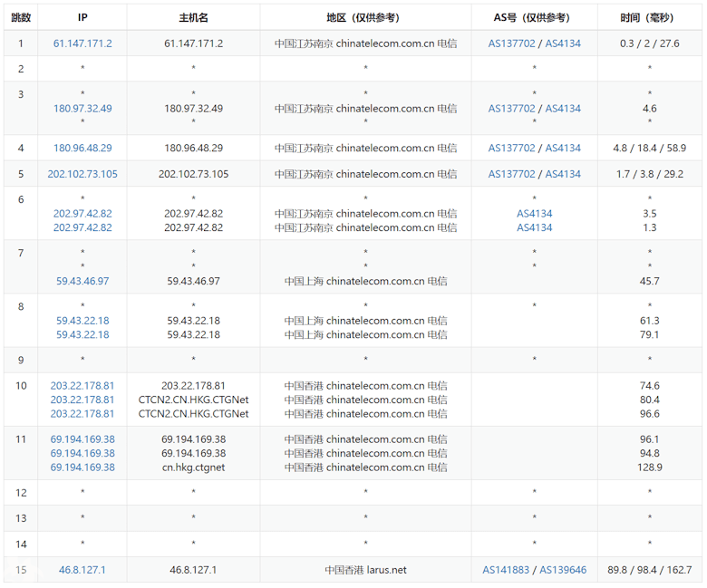This screenshot has height=588, width=707.
Task: Select hostname text 180.96.48.29 in hop 4
Action: [x=193, y=148]
